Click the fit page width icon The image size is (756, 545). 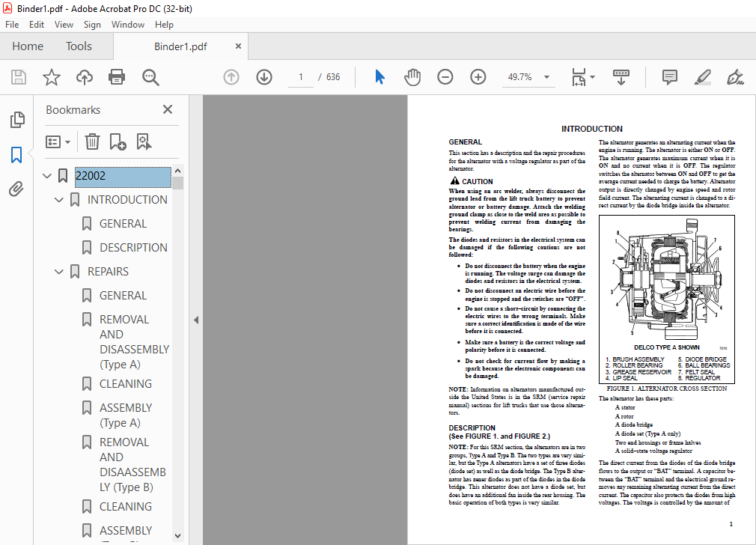[579, 77]
